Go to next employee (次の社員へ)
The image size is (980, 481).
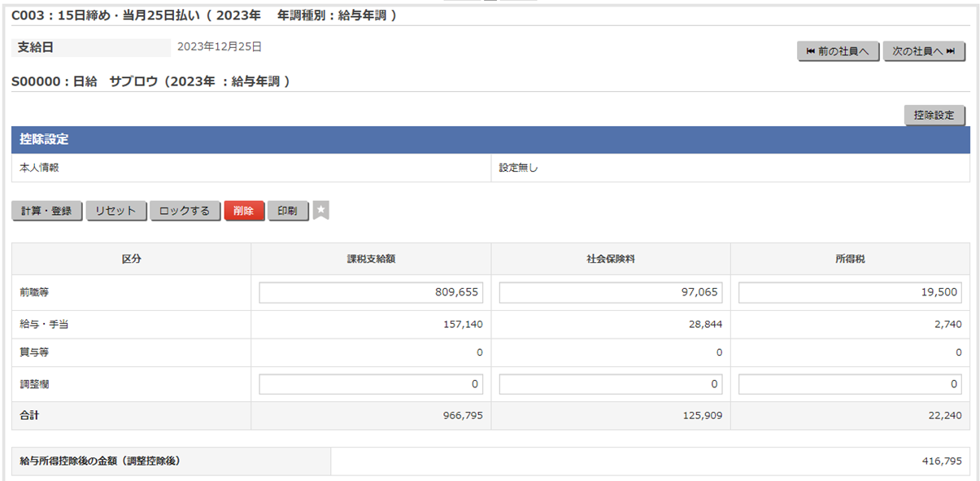tap(923, 51)
